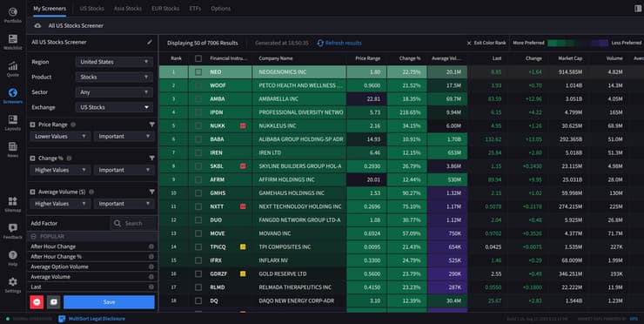Click the red delete screener button
The width and height of the screenshot is (644, 324).
coord(37,302)
